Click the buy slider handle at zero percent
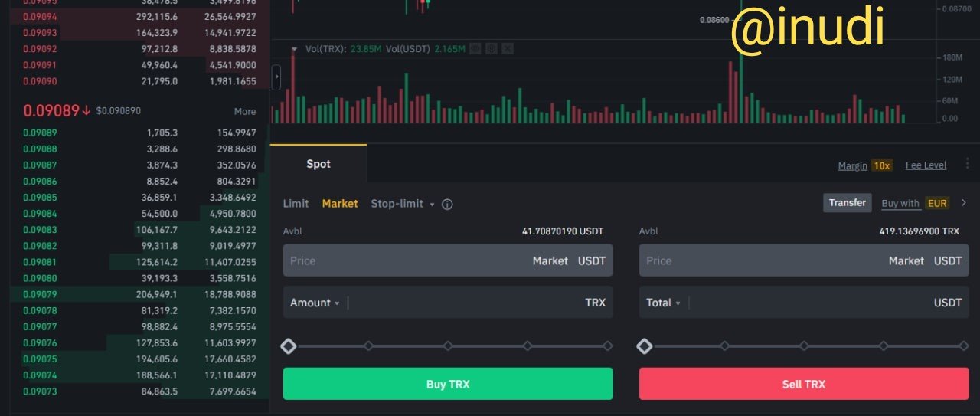 pos(288,346)
